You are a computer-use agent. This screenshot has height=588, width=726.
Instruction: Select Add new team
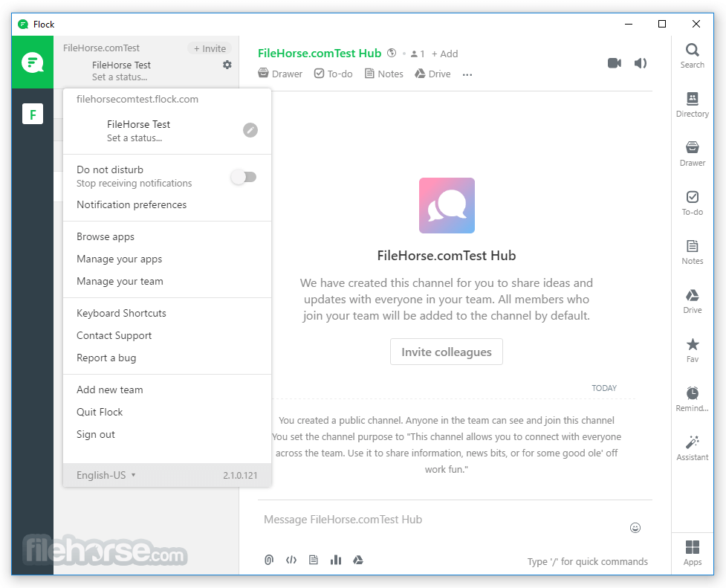pyautogui.click(x=110, y=390)
